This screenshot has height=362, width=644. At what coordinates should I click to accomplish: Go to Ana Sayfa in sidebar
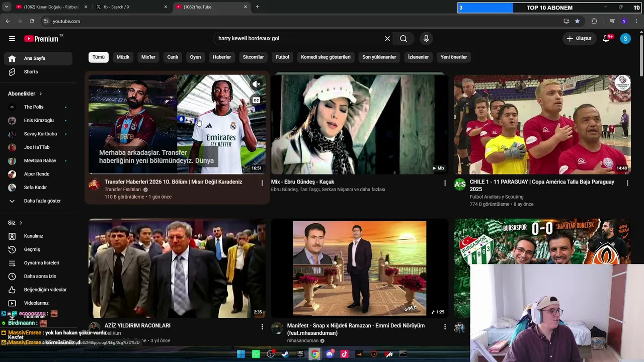(38, 58)
